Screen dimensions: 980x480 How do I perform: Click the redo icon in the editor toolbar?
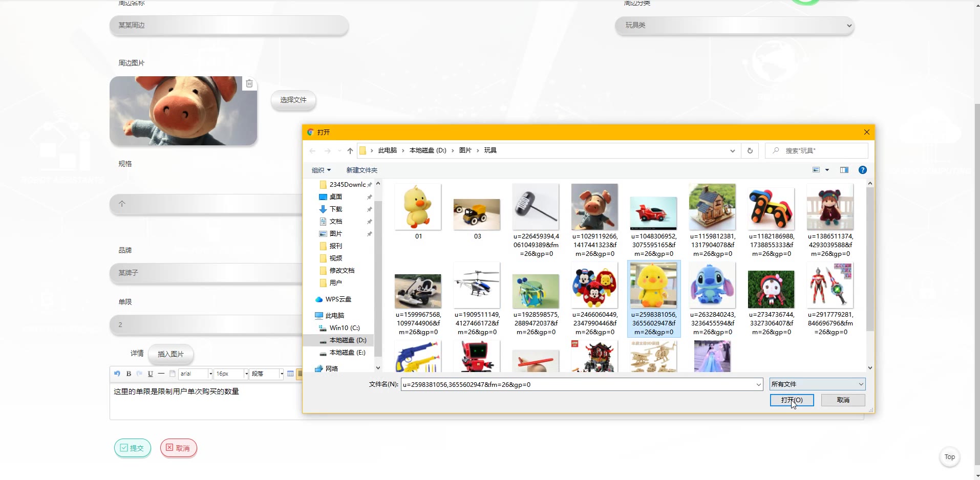pos(139,374)
